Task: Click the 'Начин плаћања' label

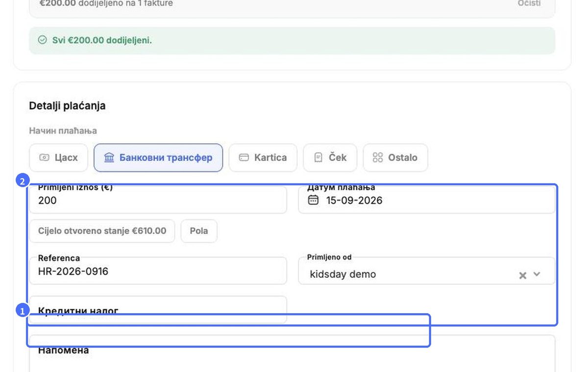Action: point(63,131)
